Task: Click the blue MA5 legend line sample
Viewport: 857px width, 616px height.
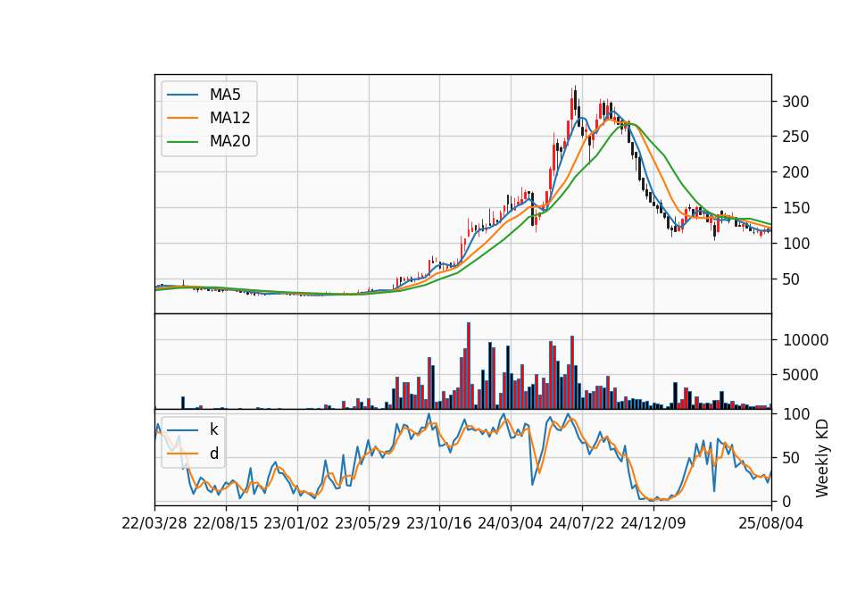Action: tap(182, 95)
